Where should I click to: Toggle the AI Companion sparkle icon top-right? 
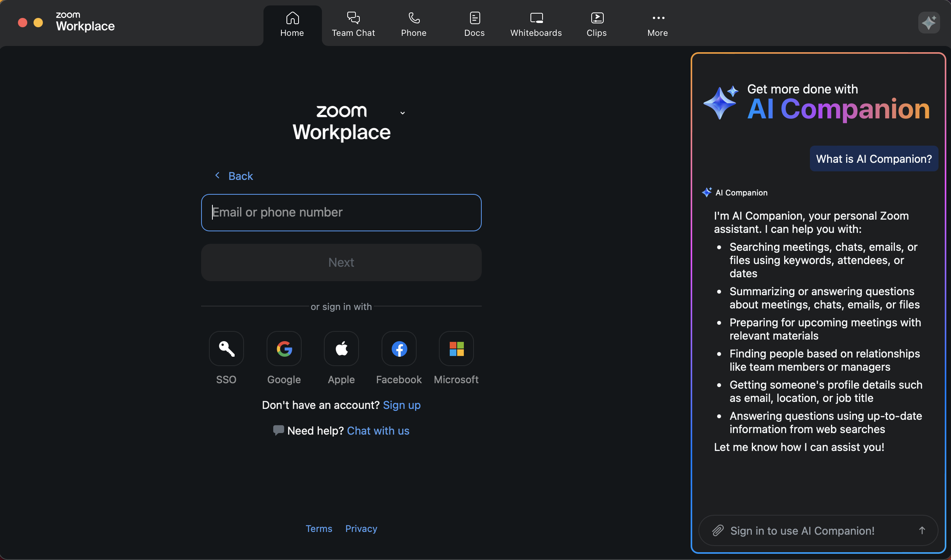[x=929, y=23]
